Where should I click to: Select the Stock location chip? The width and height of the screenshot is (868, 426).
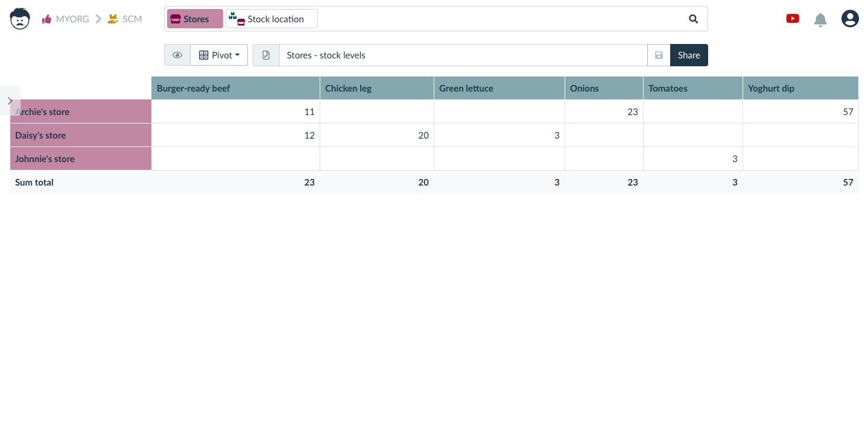click(x=271, y=19)
